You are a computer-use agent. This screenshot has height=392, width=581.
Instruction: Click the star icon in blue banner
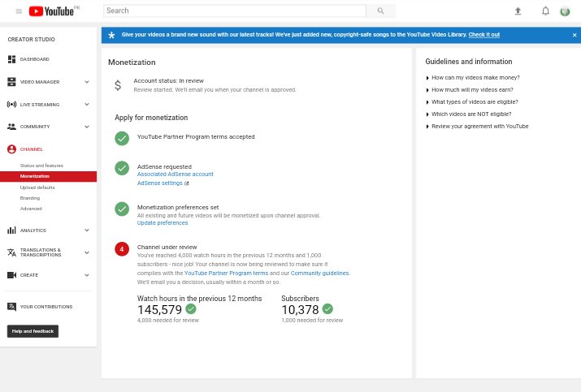(x=111, y=35)
